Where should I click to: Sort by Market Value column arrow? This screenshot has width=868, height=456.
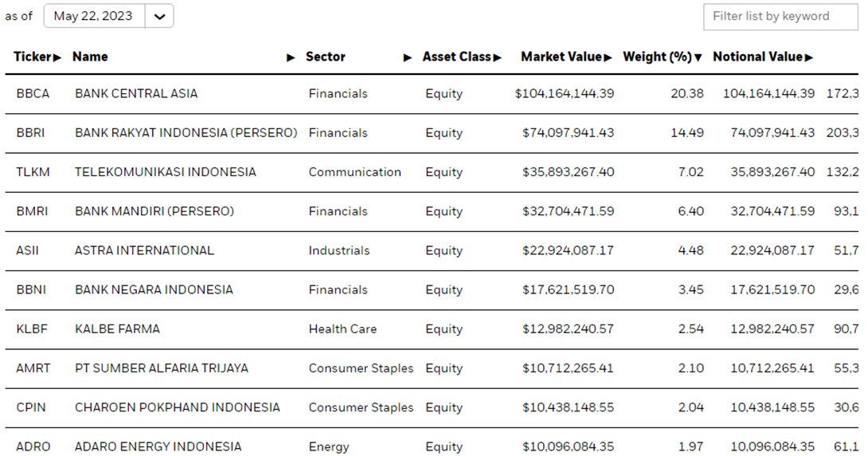pyautogui.click(x=608, y=57)
